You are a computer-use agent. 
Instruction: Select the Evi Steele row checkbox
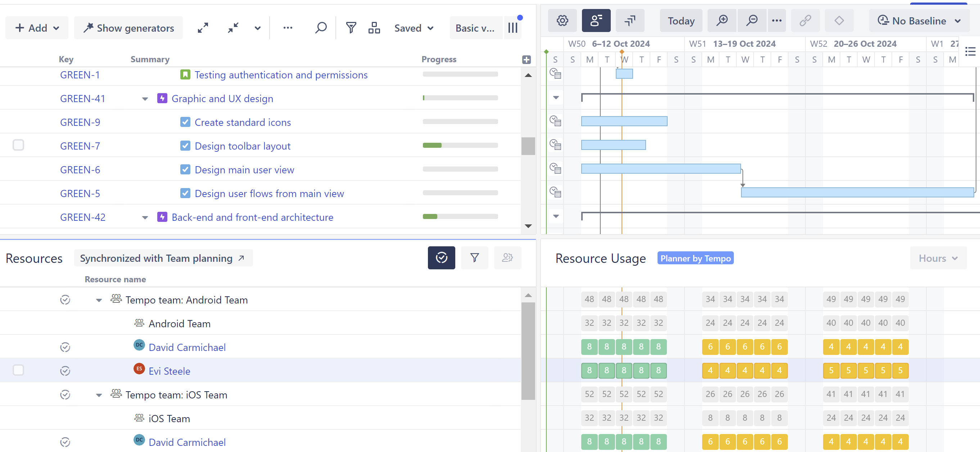point(18,370)
